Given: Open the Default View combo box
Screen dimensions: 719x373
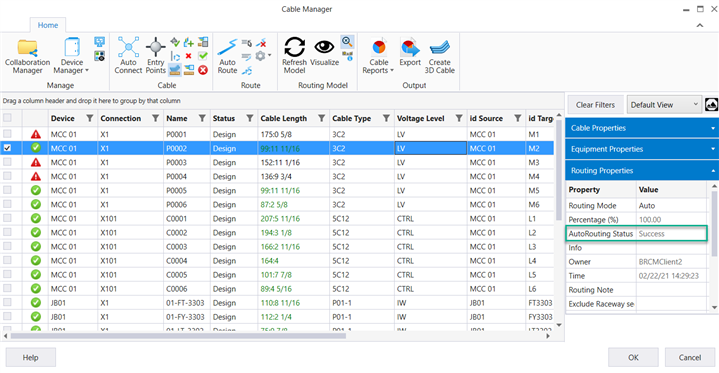Looking at the screenshot, I should click(x=664, y=105).
